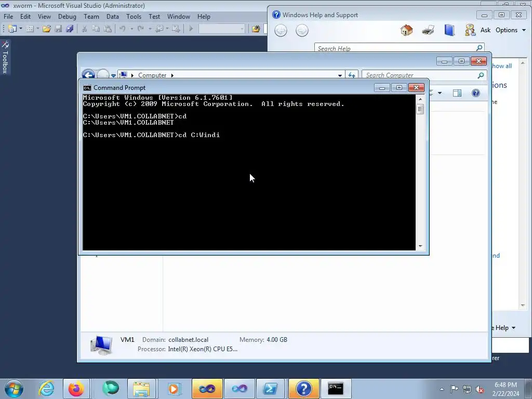Click the Open File folder icon
532x399 pixels.
[x=46, y=29]
